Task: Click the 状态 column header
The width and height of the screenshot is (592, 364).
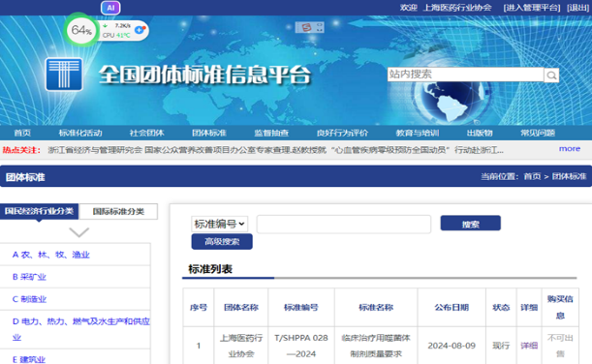Action: [501, 308]
